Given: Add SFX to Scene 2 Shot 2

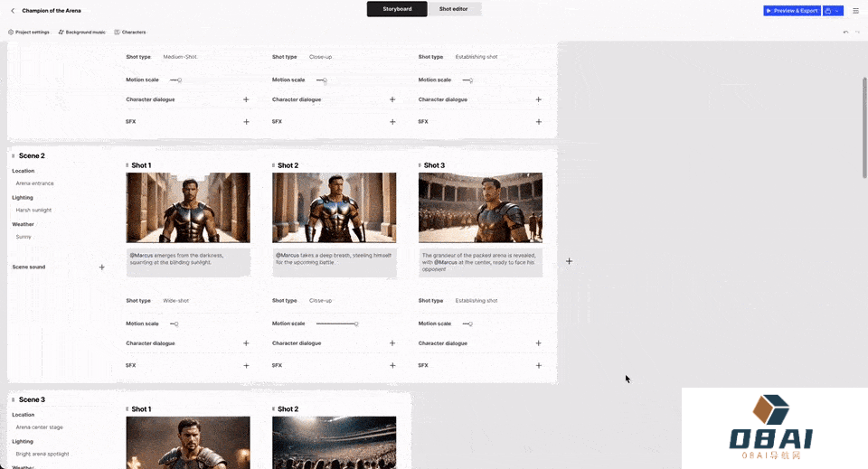Looking at the screenshot, I should pyautogui.click(x=392, y=365).
